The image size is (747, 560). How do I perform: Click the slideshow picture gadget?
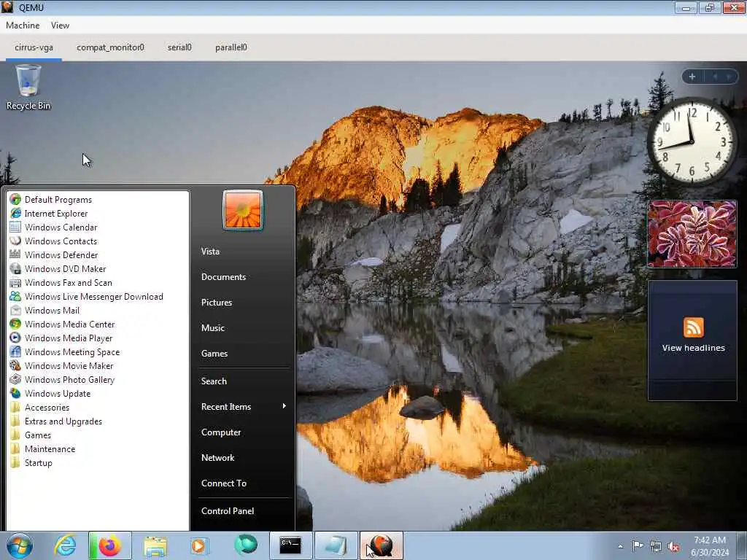tap(692, 233)
